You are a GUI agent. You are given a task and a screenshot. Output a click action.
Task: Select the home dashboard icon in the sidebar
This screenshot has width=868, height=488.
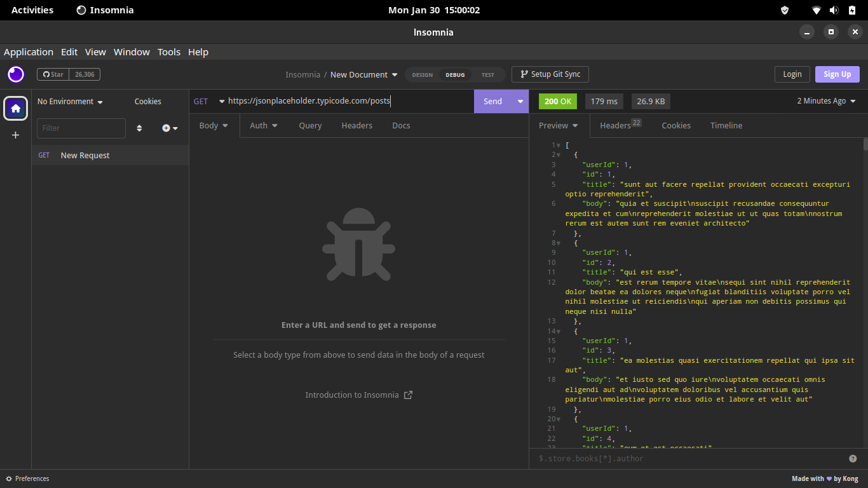(x=15, y=108)
